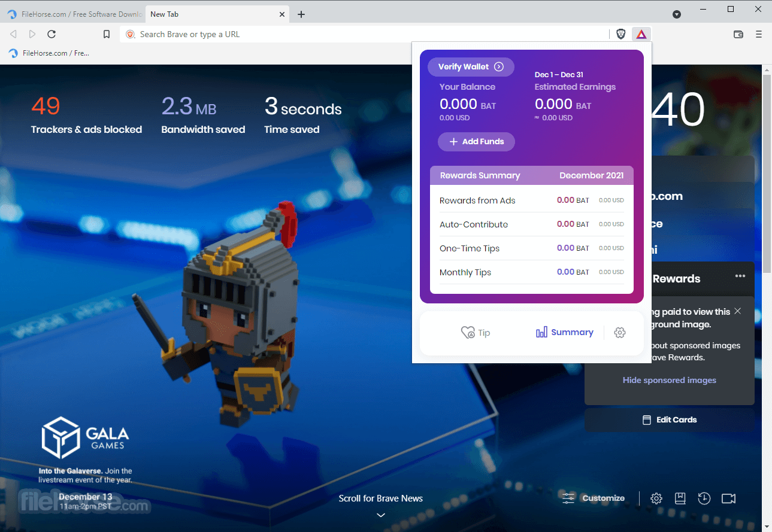
Task: Open the Rewards card three-dot menu
Action: [x=740, y=276]
